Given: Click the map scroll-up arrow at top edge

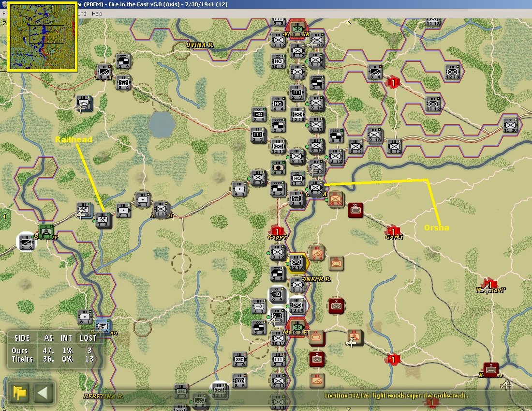Looking at the screenshot, I should [x=348, y=23].
